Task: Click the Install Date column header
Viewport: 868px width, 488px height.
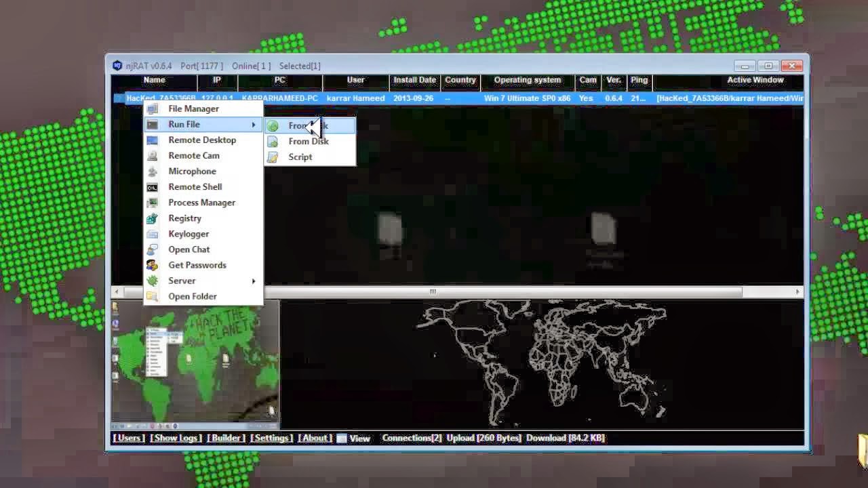Action: click(415, 80)
